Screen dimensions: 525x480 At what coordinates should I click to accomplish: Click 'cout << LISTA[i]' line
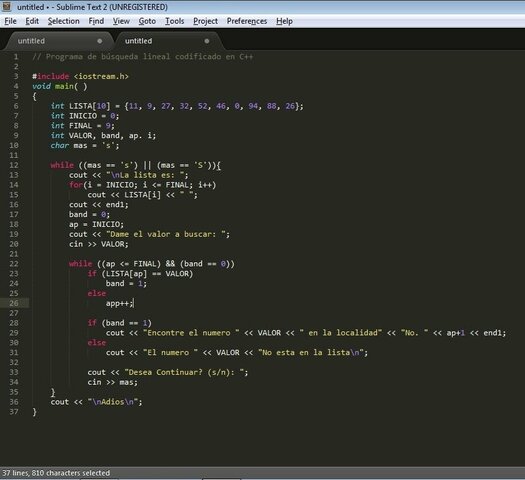[x=143, y=195]
